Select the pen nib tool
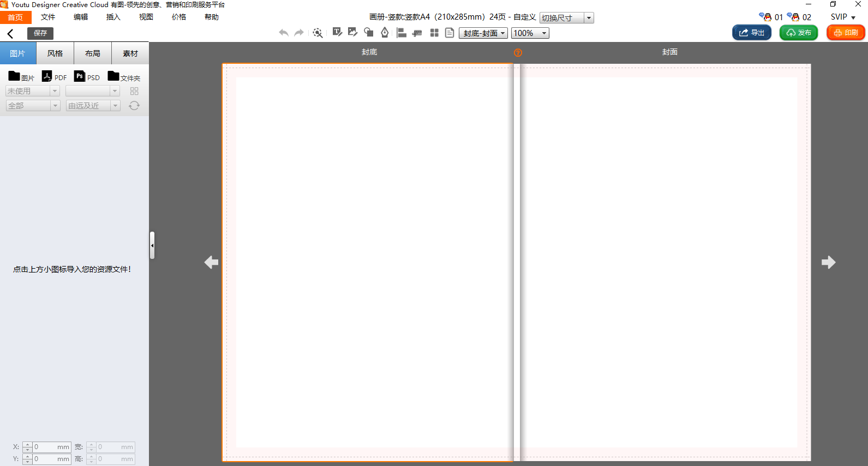 coord(385,33)
